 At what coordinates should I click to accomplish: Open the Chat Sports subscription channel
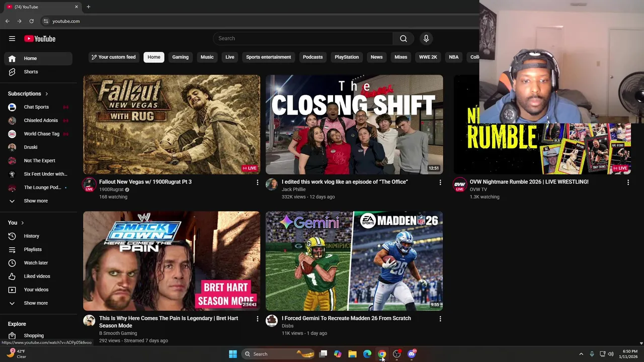coord(38,107)
